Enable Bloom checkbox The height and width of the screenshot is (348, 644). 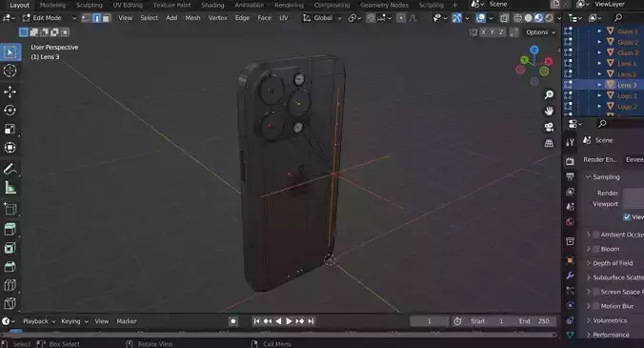point(596,249)
